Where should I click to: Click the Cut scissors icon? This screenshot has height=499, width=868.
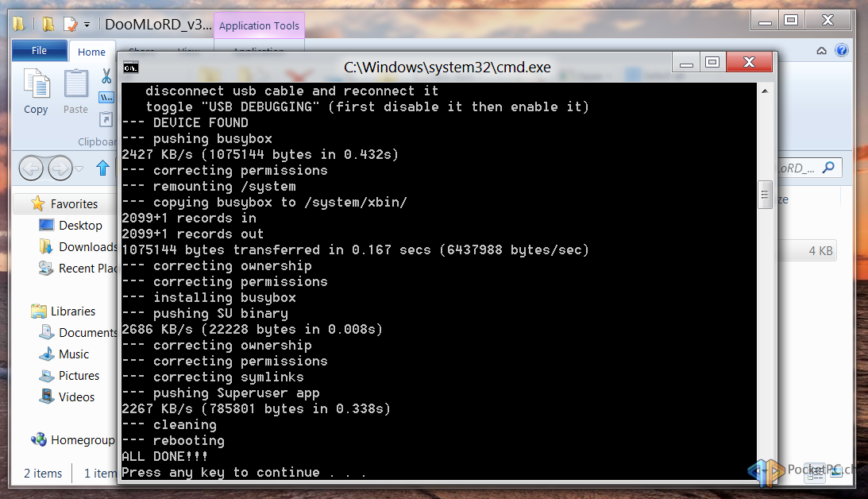tap(106, 76)
